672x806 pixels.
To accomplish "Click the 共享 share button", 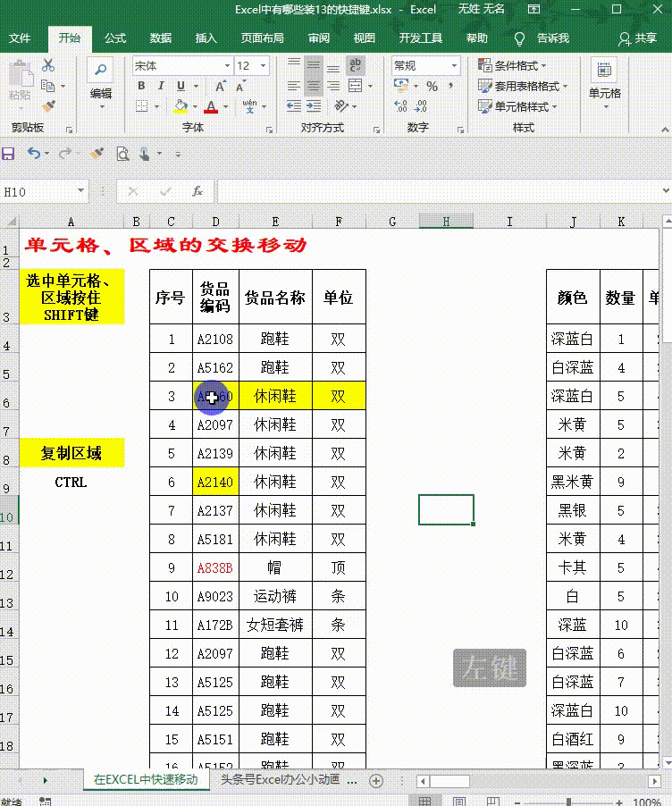I will click(x=637, y=38).
